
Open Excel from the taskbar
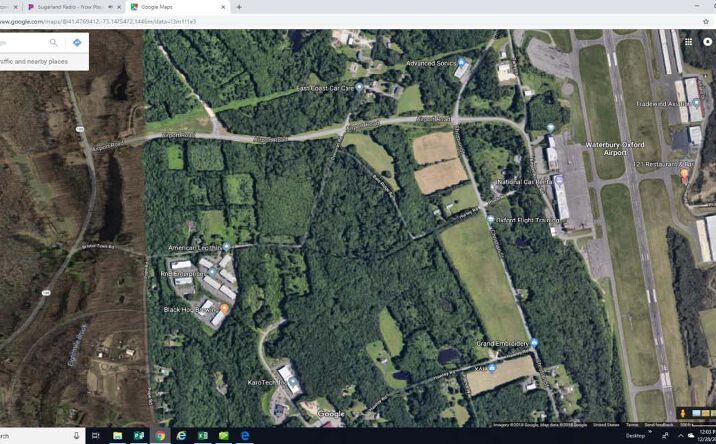202,435
